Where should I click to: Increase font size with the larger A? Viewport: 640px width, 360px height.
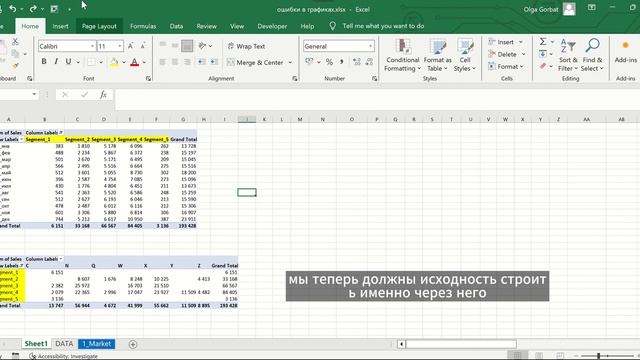tap(130, 46)
